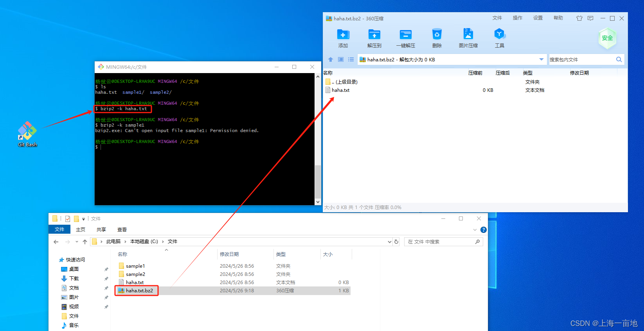Click the 删除 (Delete) icon in 360压缩

[437, 38]
